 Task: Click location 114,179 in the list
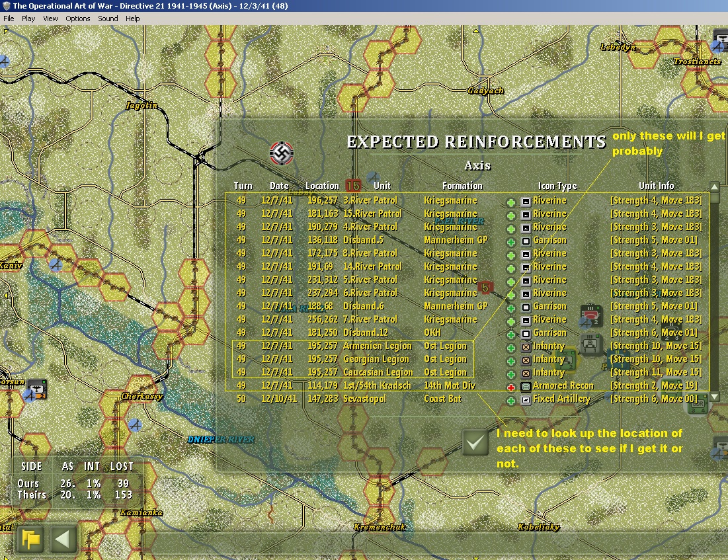(322, 385)
